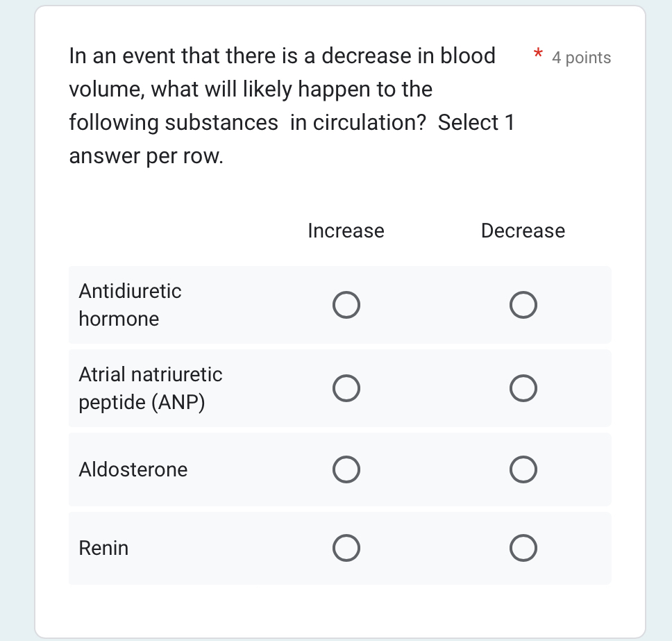Click the Atrial natriuretic peptide row label
The image size is (672, 641).
151,388
